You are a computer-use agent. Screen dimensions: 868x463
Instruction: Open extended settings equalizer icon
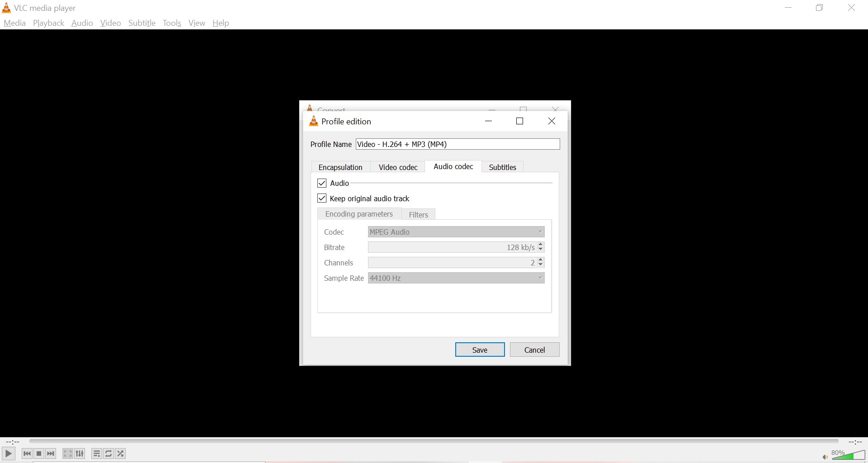tap(80, 454)
